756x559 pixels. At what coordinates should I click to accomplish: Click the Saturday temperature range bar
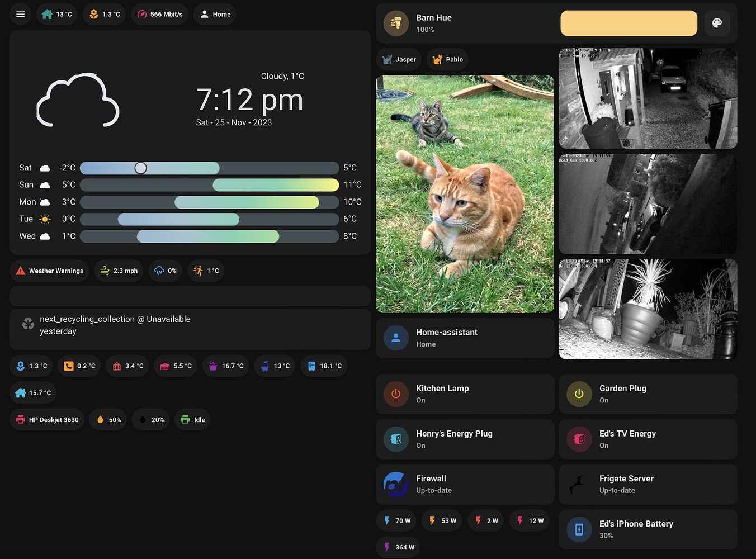coord(210,168)
